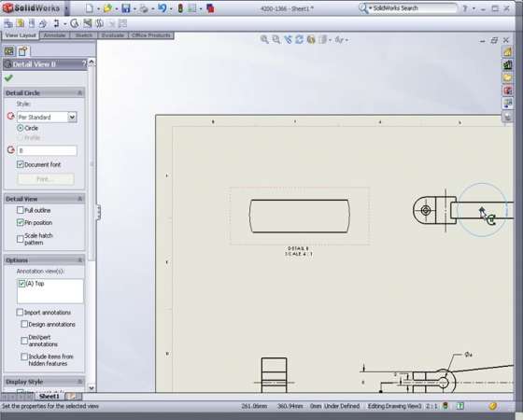Click the Standard 3 View toolbar icon
Image resolution: width=523 pixels, height=420 pixels.
coord(8,23)
